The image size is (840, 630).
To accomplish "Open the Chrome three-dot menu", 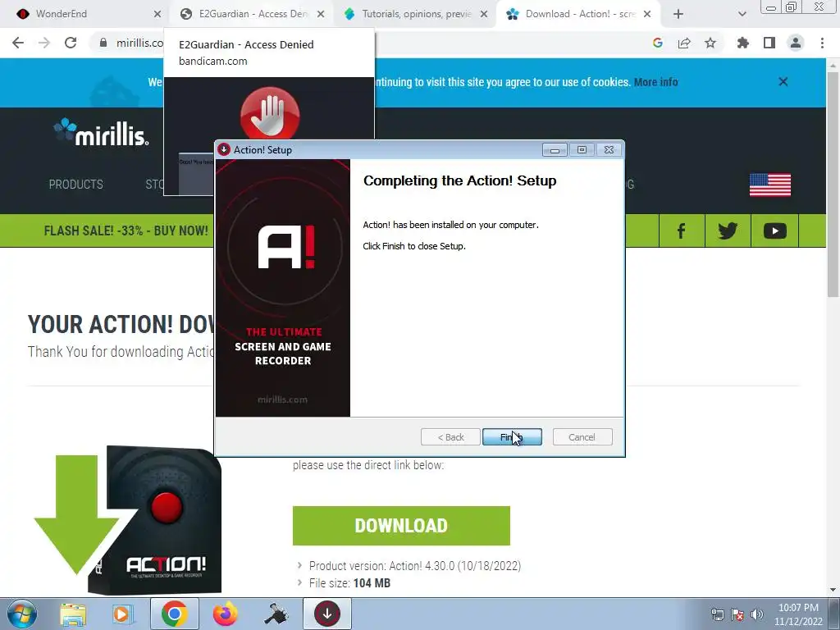I will tap(822, 43).
